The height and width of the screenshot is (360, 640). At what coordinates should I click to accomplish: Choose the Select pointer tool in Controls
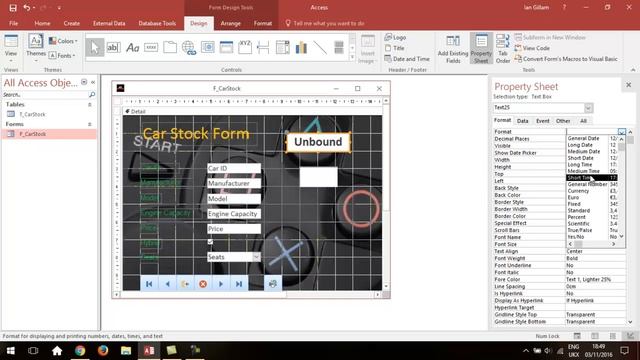[95, 48]
